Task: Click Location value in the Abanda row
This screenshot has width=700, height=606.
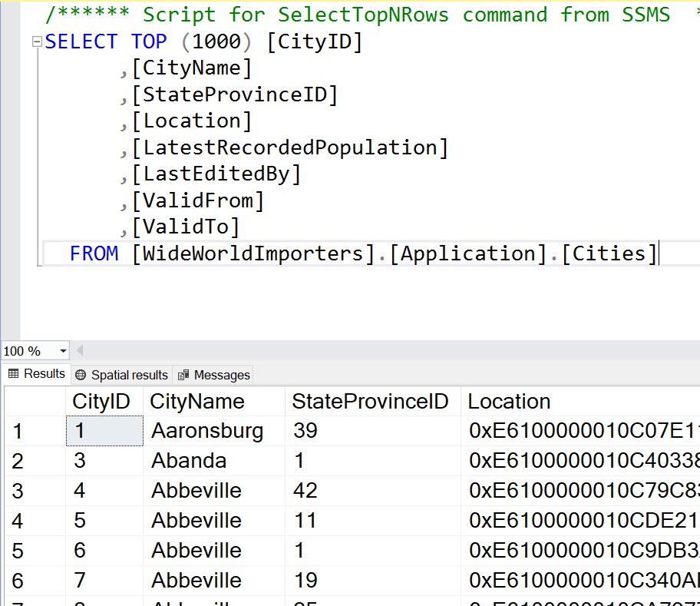Action: click(x=580, y=461)
